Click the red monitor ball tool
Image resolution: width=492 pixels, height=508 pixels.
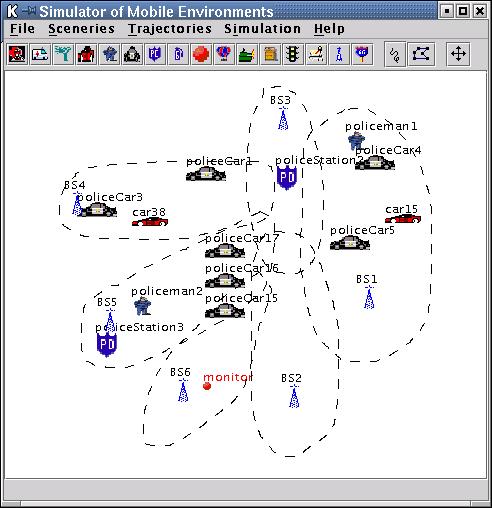click(x=201, y=54)
